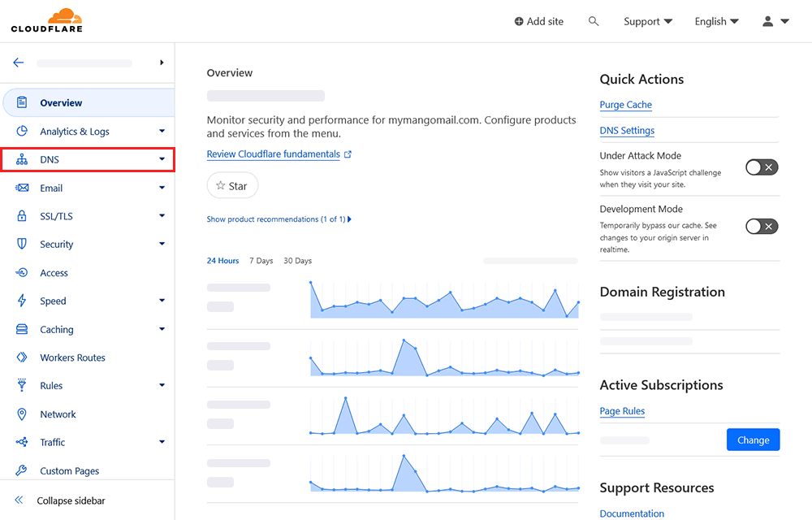Expand the Security submenu arrow
The image size is (812, 520).
(x=162, y=244)
